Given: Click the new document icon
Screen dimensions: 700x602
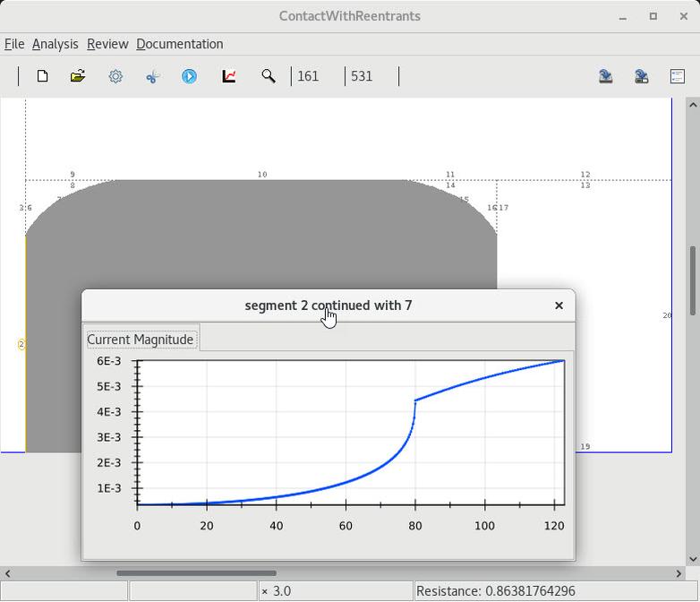Looking at the screenshot, I should (x=42, y=76).
